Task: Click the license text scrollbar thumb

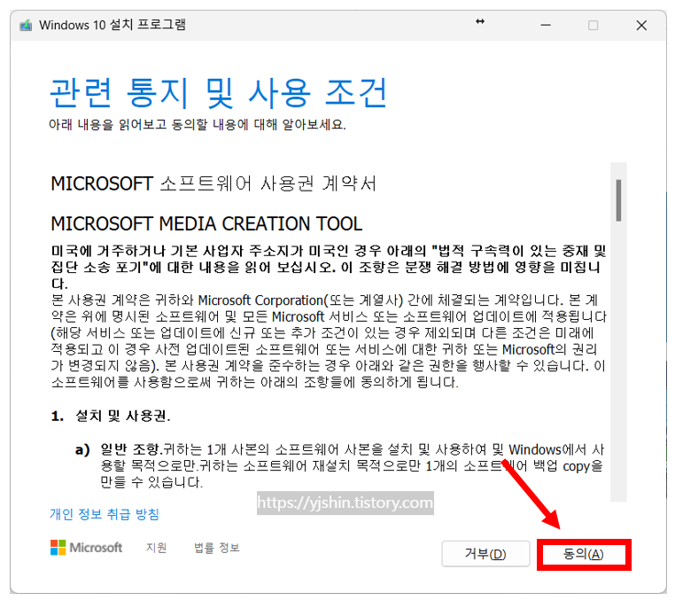Action: [x=618, y=200]
